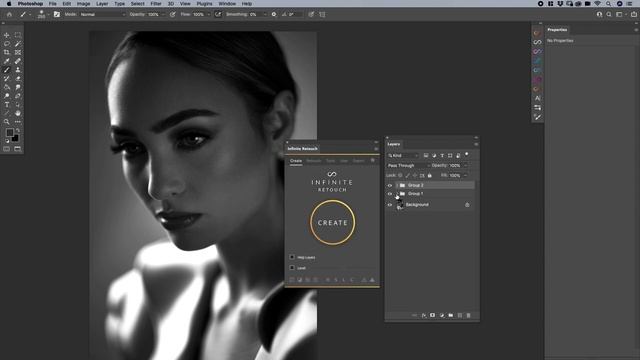Filter layers by type layers

click(442, 156)
